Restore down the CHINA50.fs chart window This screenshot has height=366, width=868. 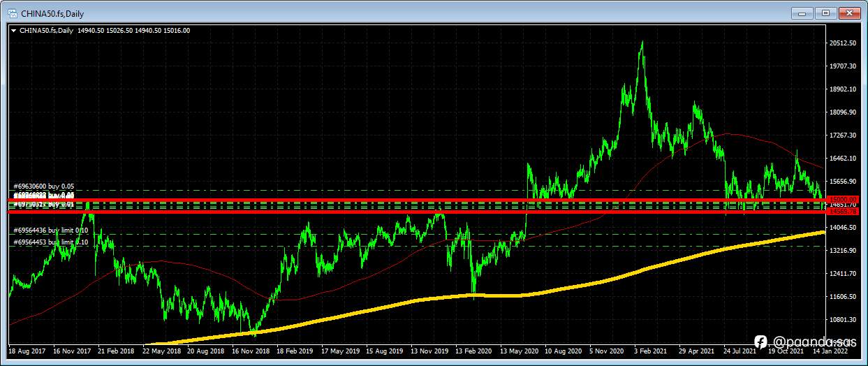coord(825,13)
